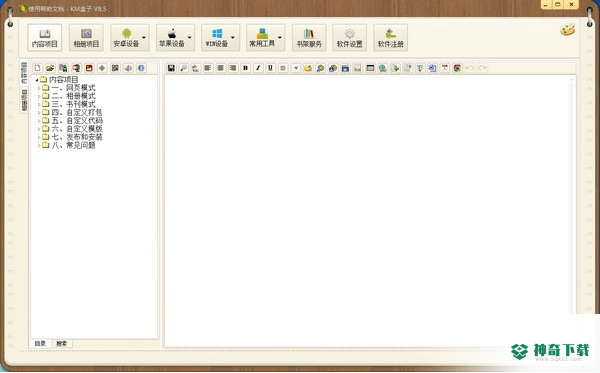
Task: Click the Chrome browser preview icon
Action: click(x=457, y=68)
